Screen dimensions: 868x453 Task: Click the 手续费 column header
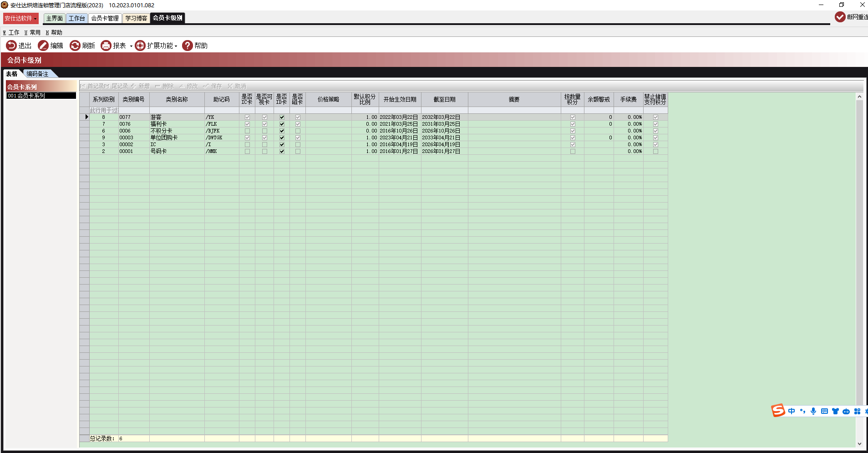(x=629, y=100)
